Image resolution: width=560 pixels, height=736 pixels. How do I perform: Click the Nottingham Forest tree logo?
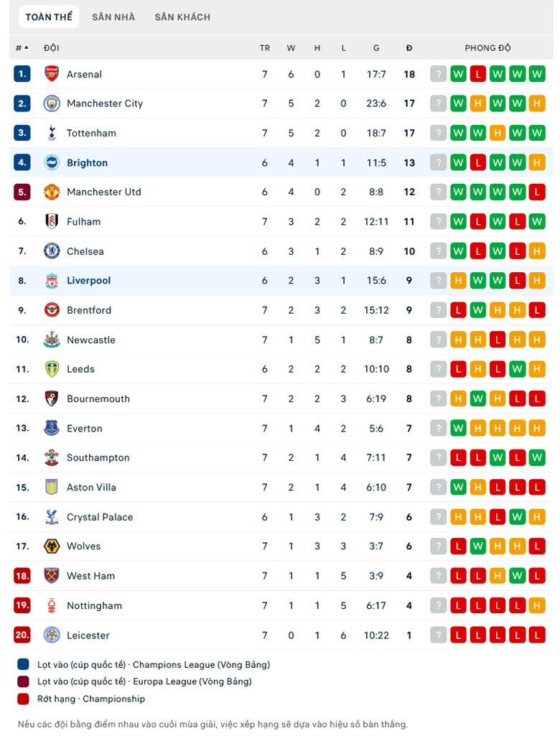coord(52,605)
